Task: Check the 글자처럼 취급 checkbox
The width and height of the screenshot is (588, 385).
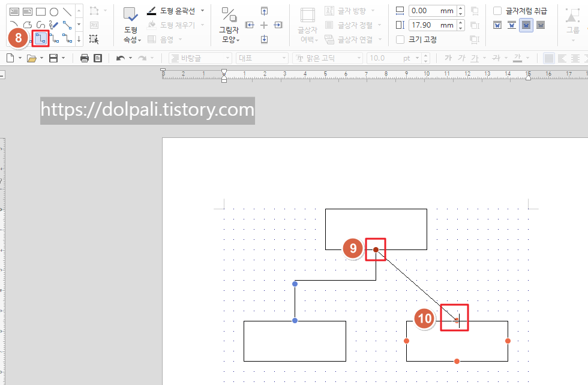Action: (x=497, y=10)
